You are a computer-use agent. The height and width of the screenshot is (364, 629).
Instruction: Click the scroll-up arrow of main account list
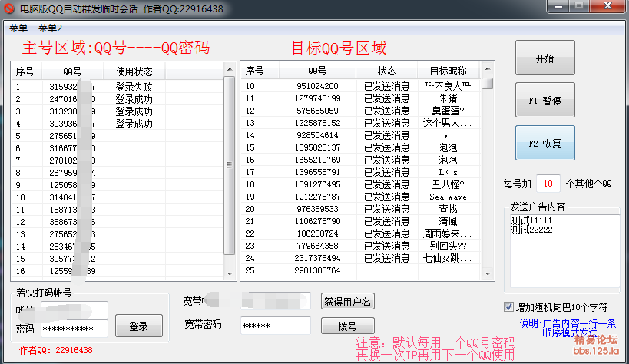(230, 69)
